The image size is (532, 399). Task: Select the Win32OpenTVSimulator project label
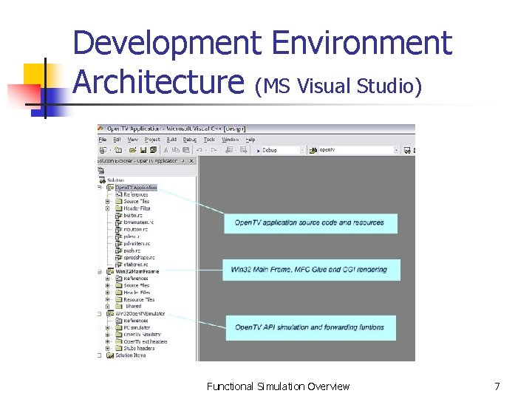click(140, 313)
